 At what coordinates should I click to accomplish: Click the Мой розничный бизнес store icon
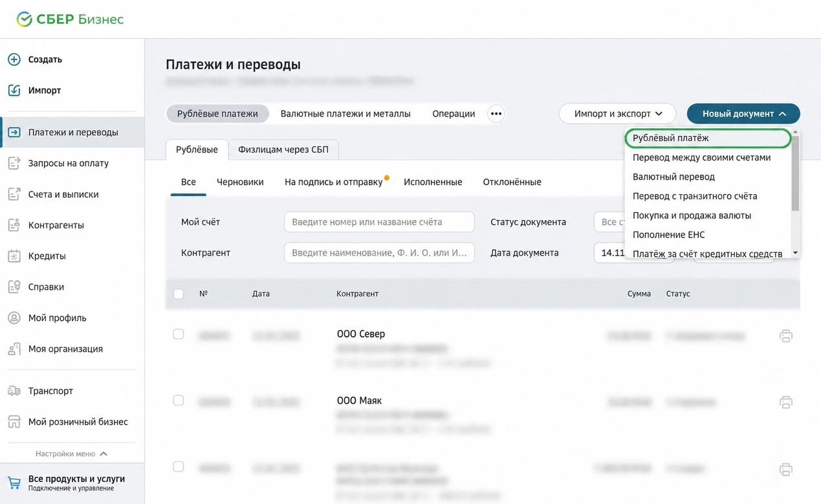click(x=14, y=422)
